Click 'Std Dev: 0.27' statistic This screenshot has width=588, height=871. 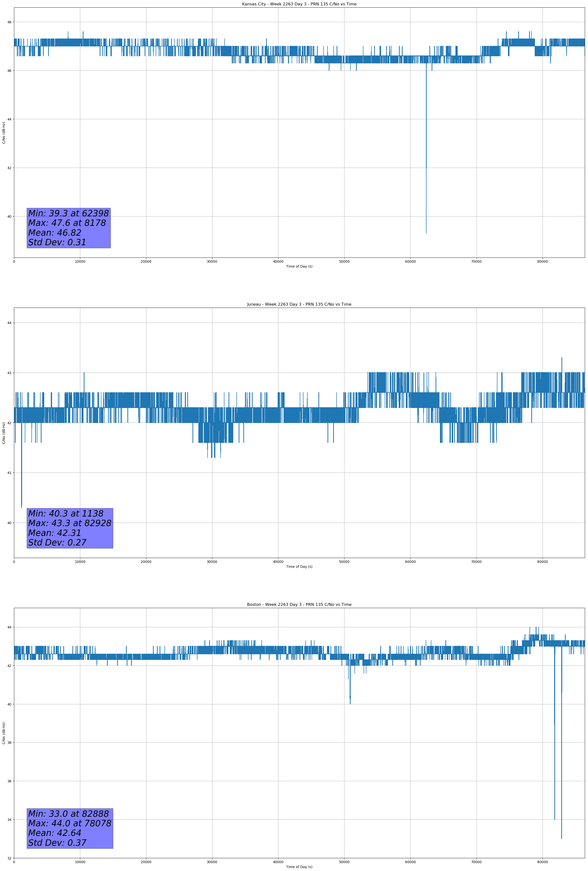(x=57, y=543)
